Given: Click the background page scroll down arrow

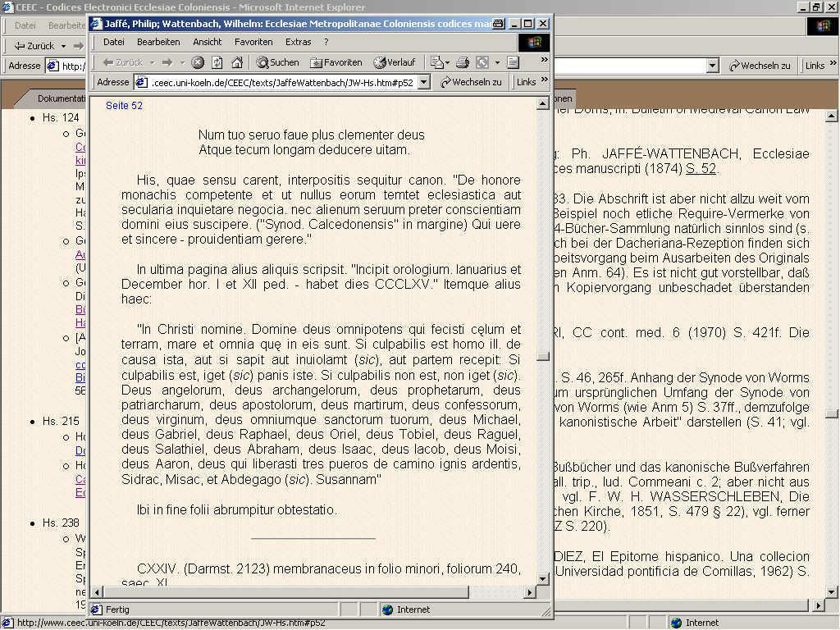Looking at the screenshot, I should (832, 592).
